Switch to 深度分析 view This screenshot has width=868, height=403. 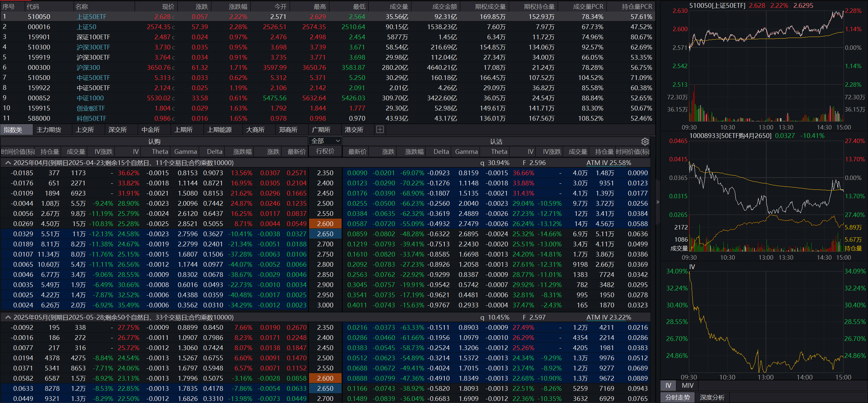coord(712,398)
